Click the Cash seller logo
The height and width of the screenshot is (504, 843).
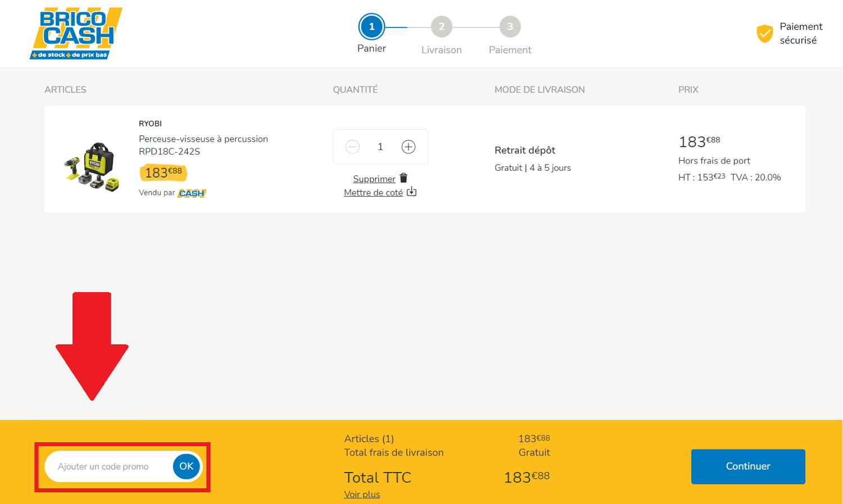(x=192, y=193)
